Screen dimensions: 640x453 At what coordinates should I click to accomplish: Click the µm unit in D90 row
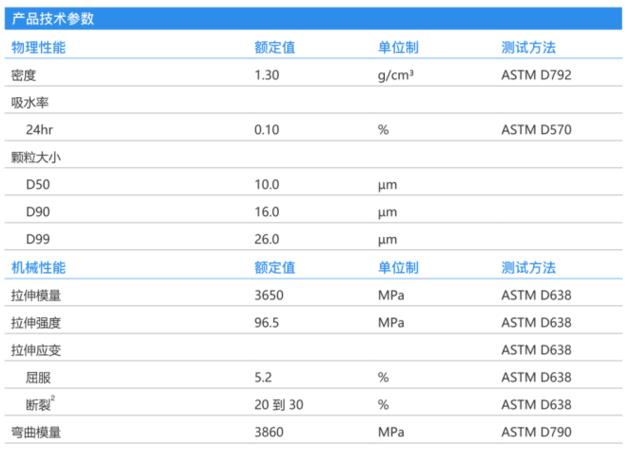(387, 213)
